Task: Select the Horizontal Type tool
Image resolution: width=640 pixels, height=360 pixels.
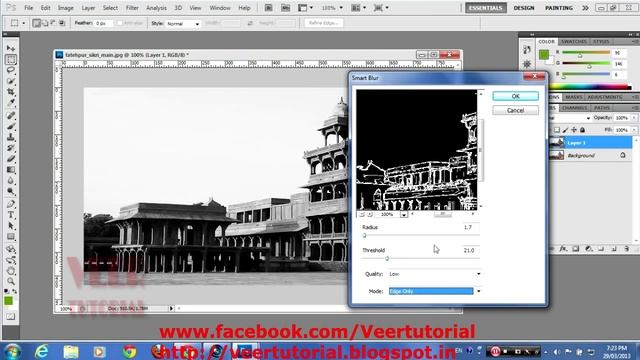Action: click(x=11, y=215)
